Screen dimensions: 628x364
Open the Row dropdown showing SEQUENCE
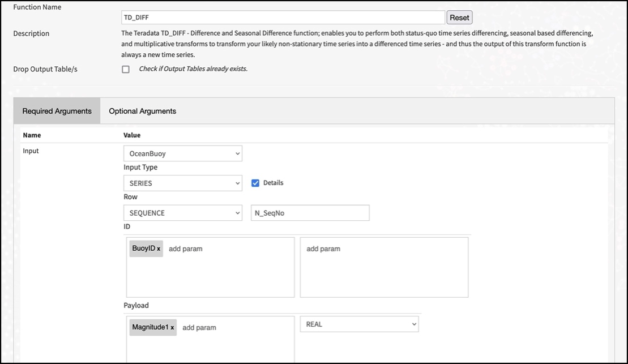pos(182,212)
